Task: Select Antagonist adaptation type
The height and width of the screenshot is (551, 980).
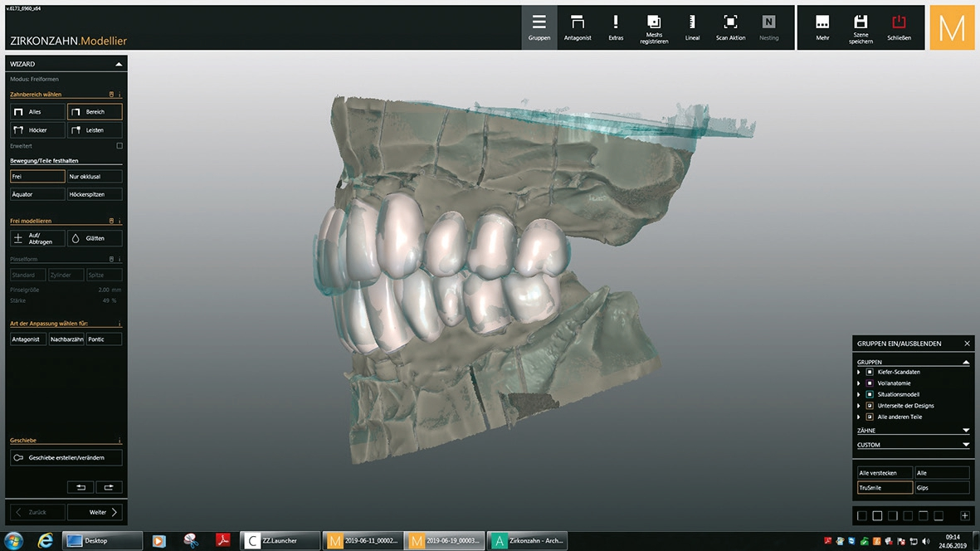Action: pyautogui.click(x=27, y=339)
